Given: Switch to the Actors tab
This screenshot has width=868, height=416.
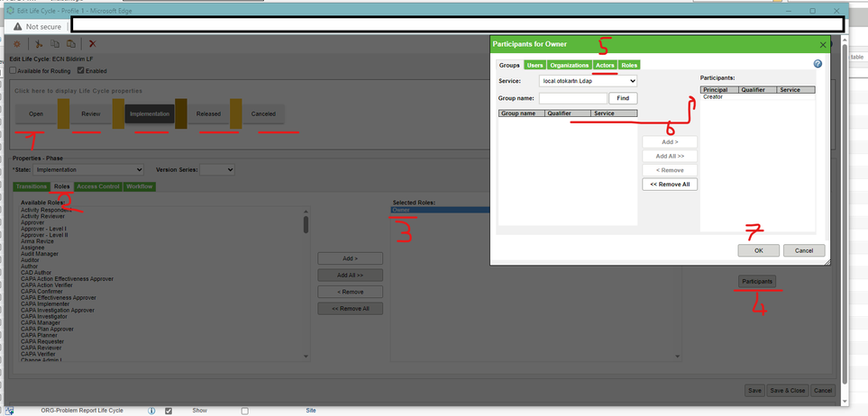Looking at the screenshot, I should click(x=605, y=65).
